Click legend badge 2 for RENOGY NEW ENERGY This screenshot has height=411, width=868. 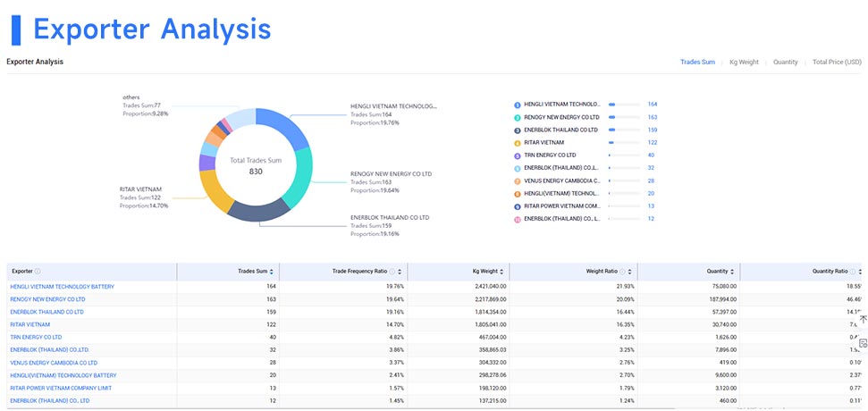[x=517, y=117]
